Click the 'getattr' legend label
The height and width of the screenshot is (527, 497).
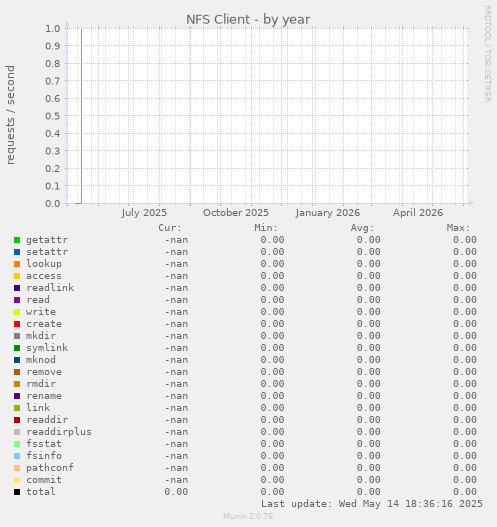point(47,240)
